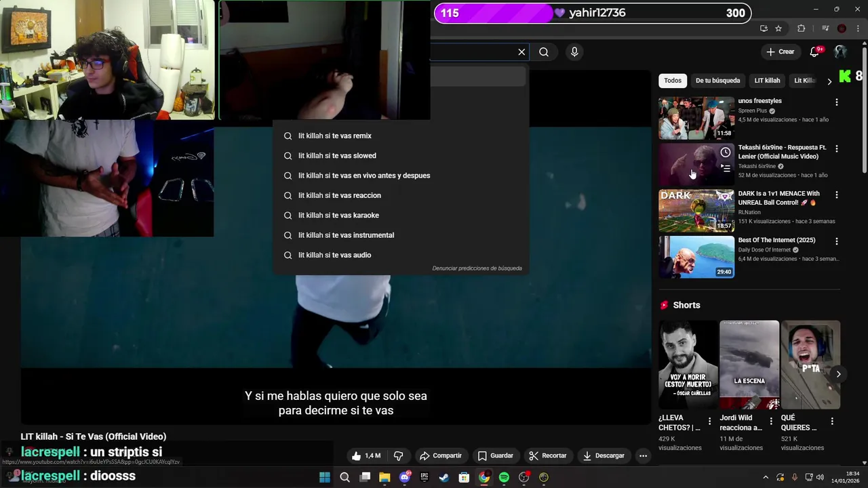The width and height of the screenshot is (868, 488).
Task: Choose suggestion lit killah si te vas audio
Action: (x=400, y=255)
